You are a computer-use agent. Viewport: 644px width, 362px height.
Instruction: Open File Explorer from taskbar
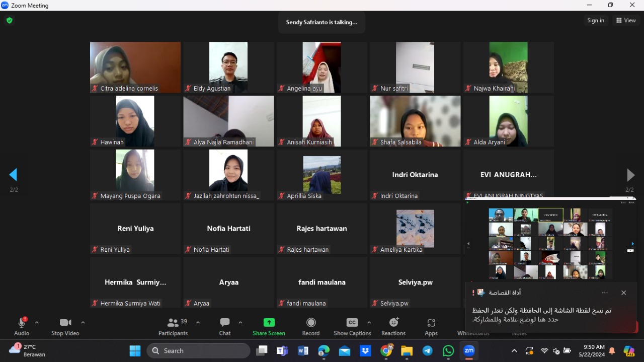[x=407, y=351]
